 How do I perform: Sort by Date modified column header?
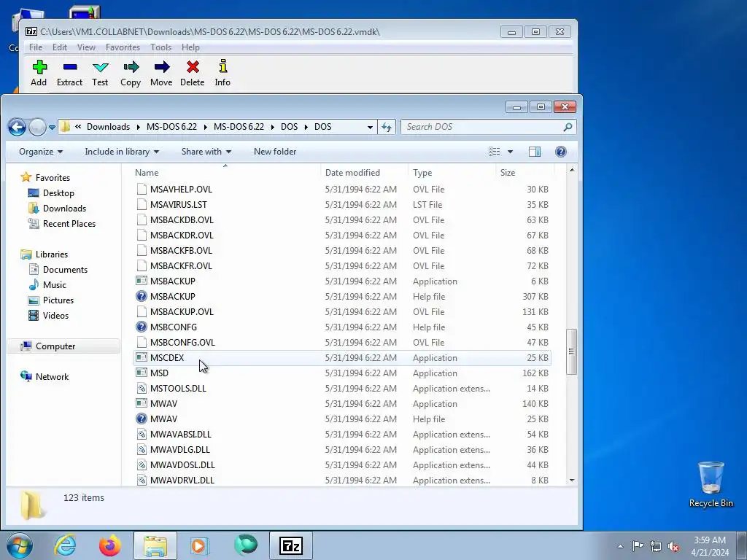click(364, 172)
